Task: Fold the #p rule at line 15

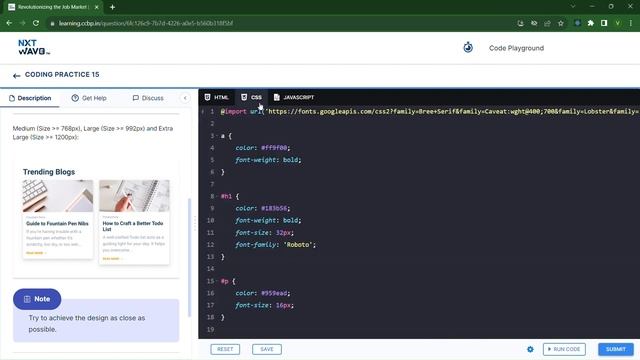Action: (217, 281)
